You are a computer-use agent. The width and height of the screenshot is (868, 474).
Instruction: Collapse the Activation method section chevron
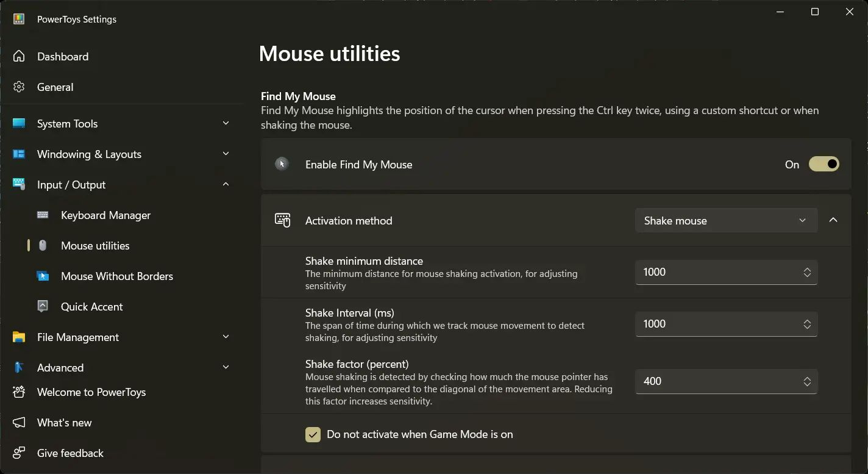(833, 220)
